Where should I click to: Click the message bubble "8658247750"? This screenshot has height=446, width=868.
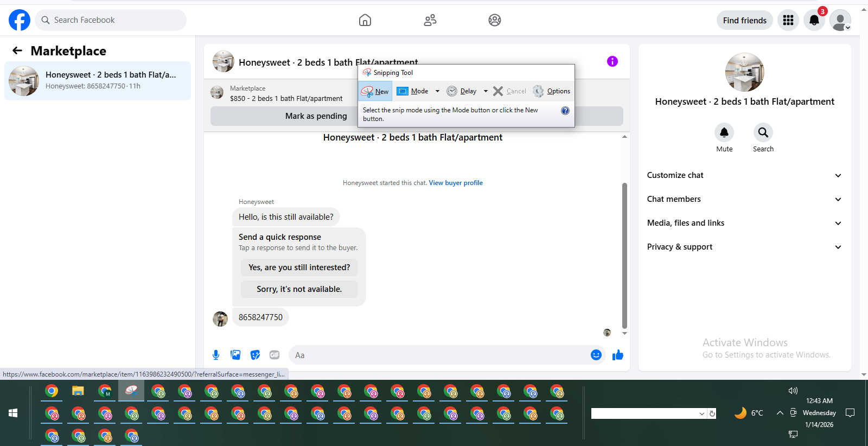tap(260, 317)
